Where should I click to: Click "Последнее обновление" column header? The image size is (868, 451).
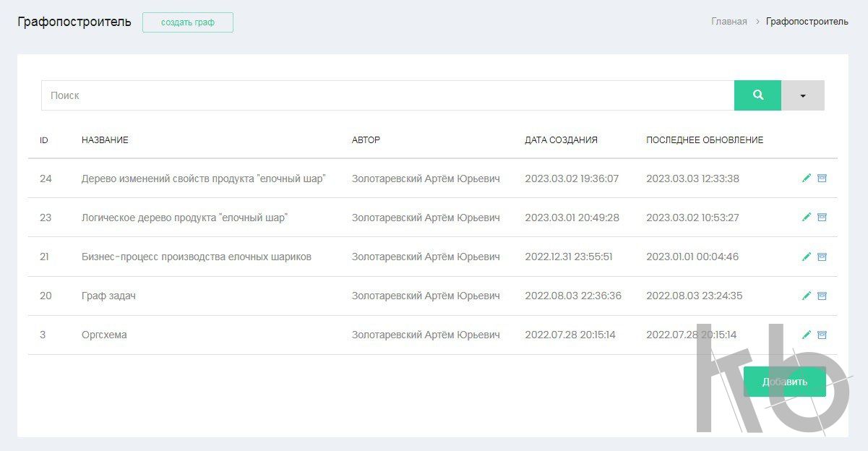[704, 140]
